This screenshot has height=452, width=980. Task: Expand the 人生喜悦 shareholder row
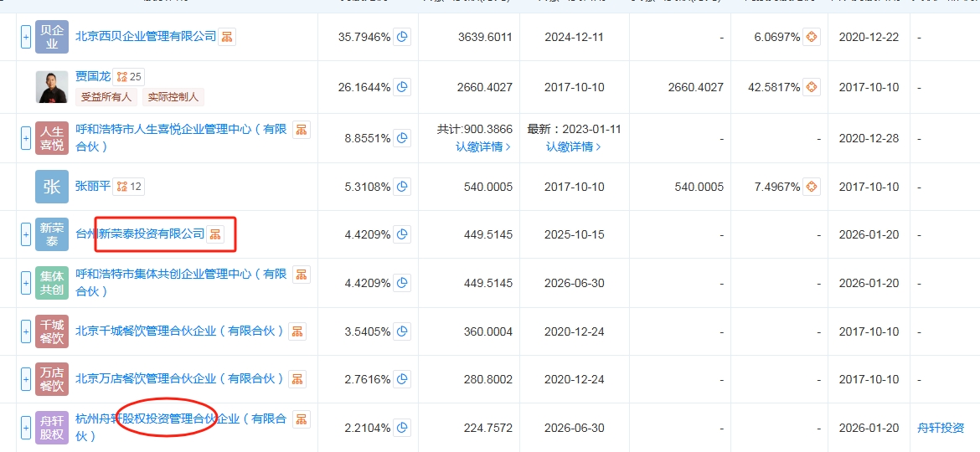(26, 138)
